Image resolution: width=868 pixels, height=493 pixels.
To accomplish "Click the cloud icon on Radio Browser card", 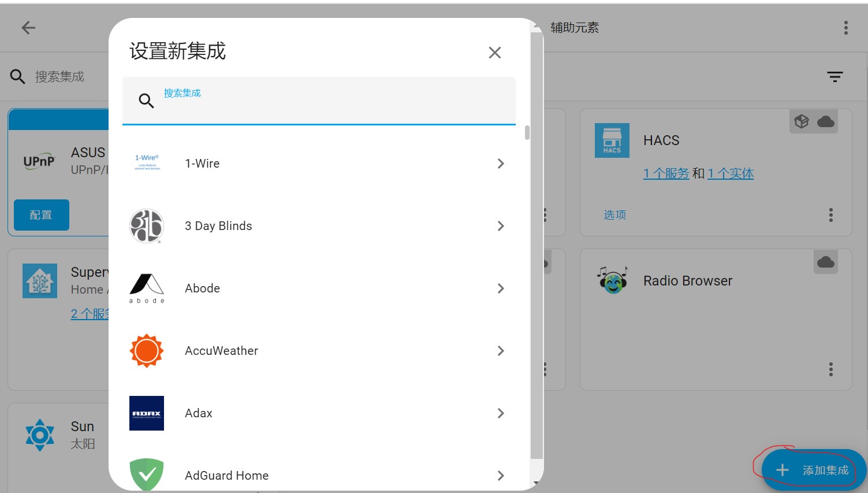I will [826, 262].
